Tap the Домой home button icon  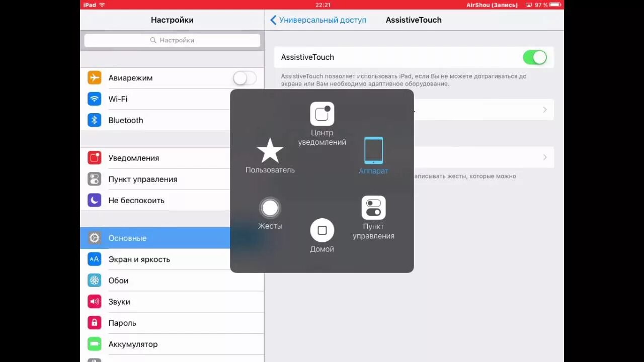[x=322, y=230]
